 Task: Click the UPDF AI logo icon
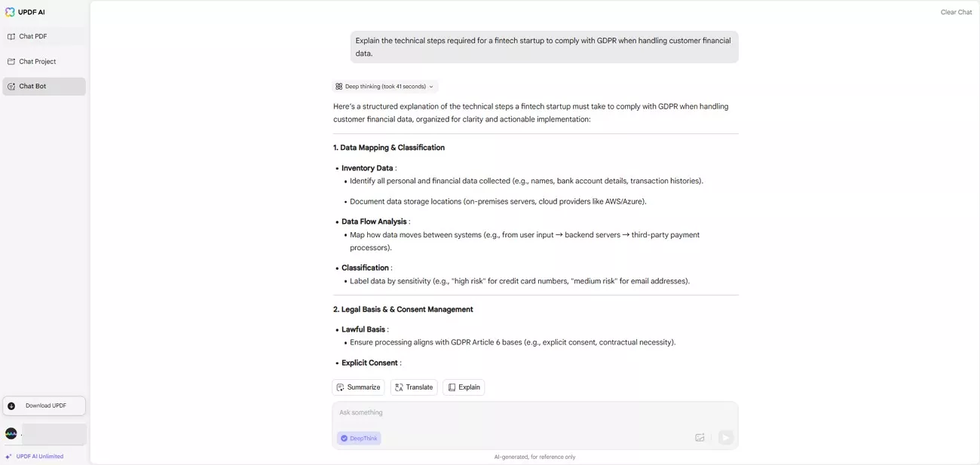10,12
